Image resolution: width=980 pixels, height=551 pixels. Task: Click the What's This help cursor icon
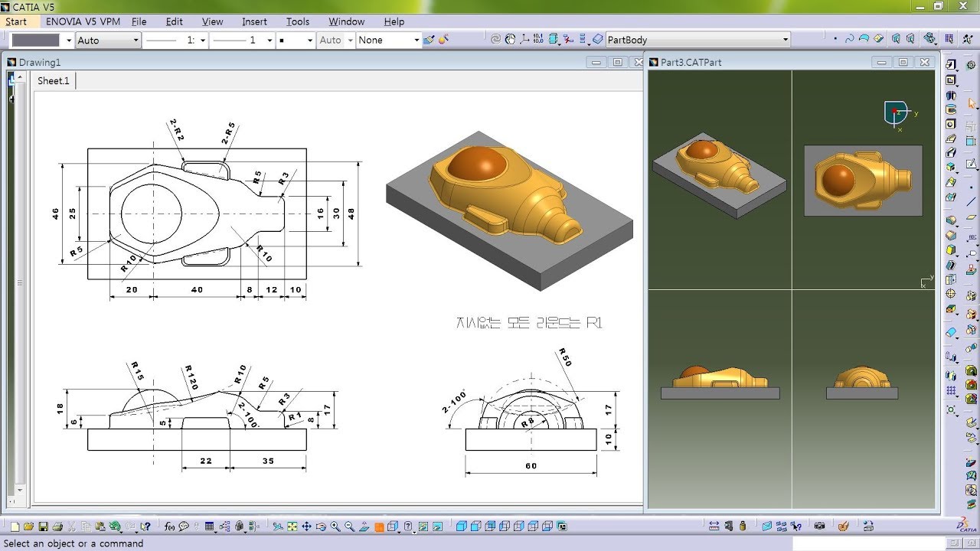tap(145, 527)
